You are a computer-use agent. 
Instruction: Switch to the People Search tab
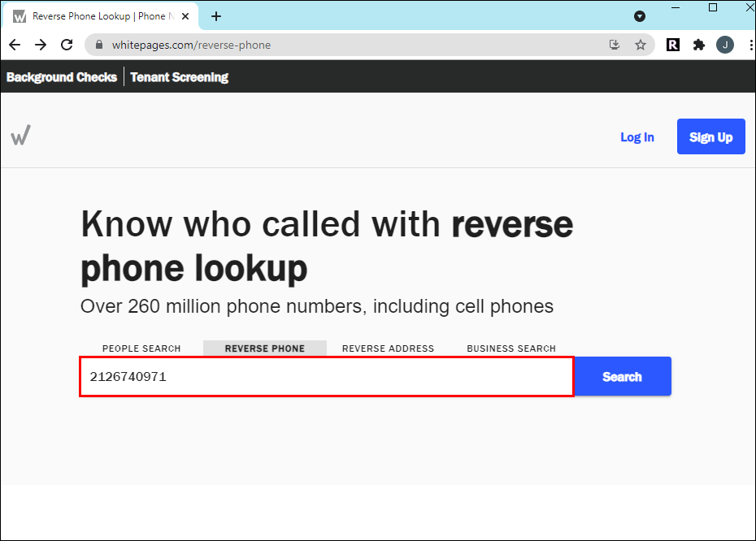coord(141,348)
